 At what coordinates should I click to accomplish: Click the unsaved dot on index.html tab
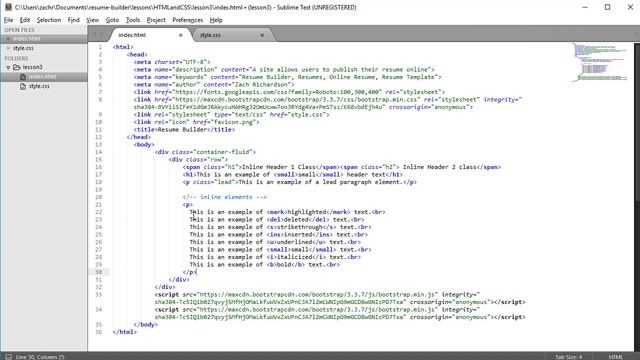180,35
